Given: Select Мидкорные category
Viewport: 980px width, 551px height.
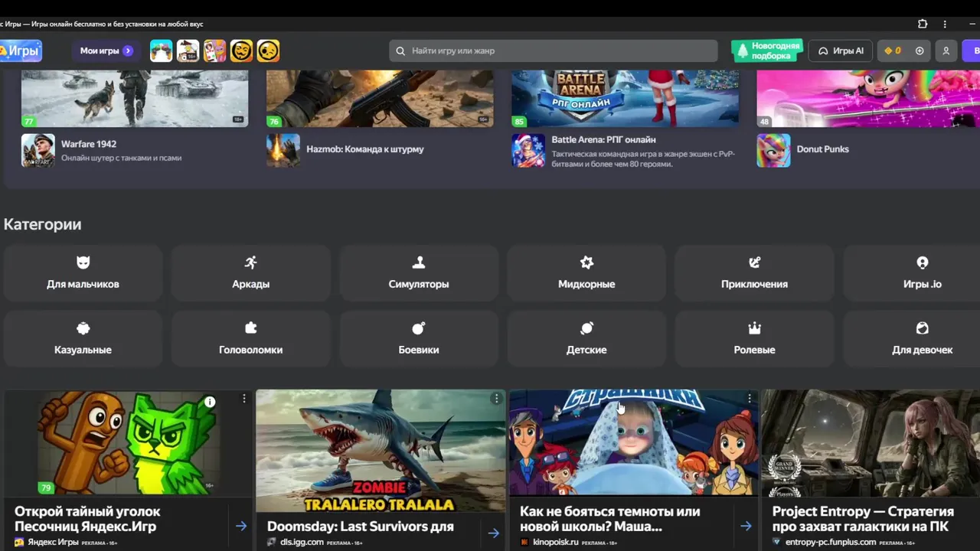Looking at the screenshot, I should click(586, 272).
